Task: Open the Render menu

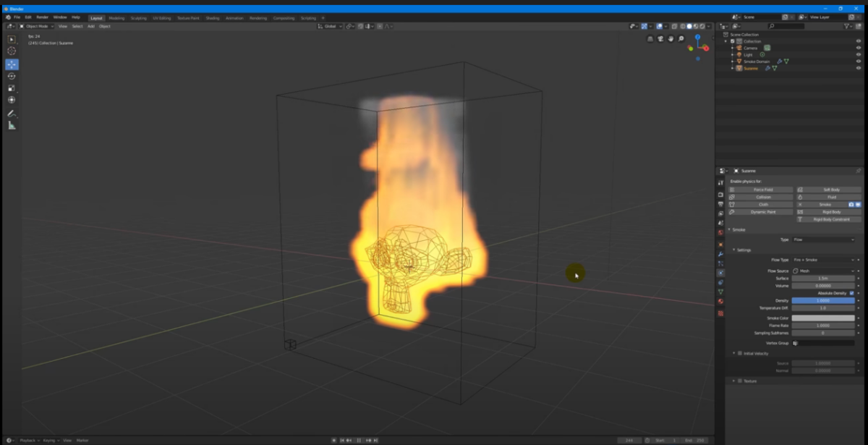Action: (x=43, y=17)
